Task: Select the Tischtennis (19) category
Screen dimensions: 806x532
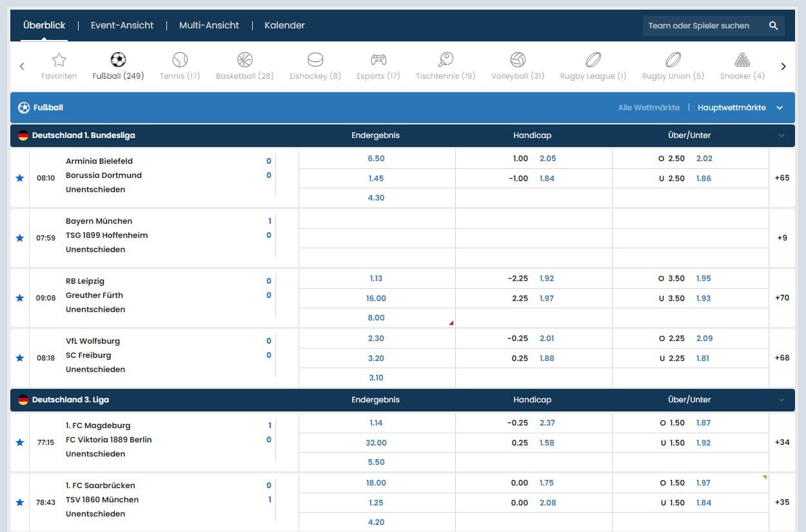Action: [446, 66]
